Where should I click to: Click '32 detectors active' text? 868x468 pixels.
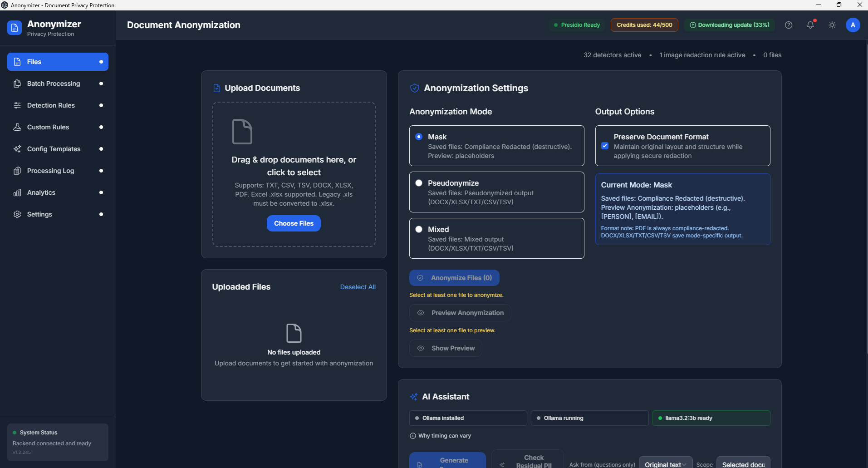[x=612, y=55]
